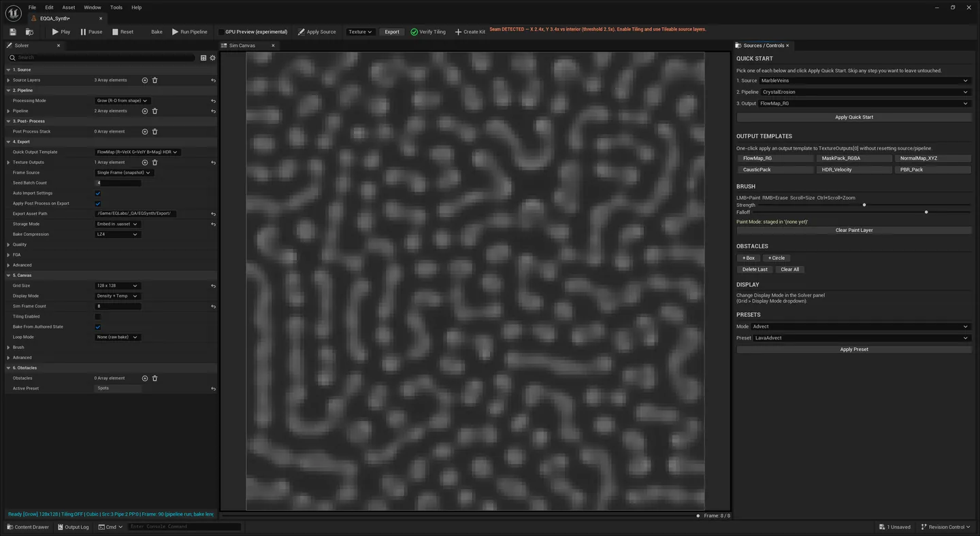Screen dimensions: 980x536
Task: Open the Quick Output Template dropdown
Action: (x=137, y=152)
